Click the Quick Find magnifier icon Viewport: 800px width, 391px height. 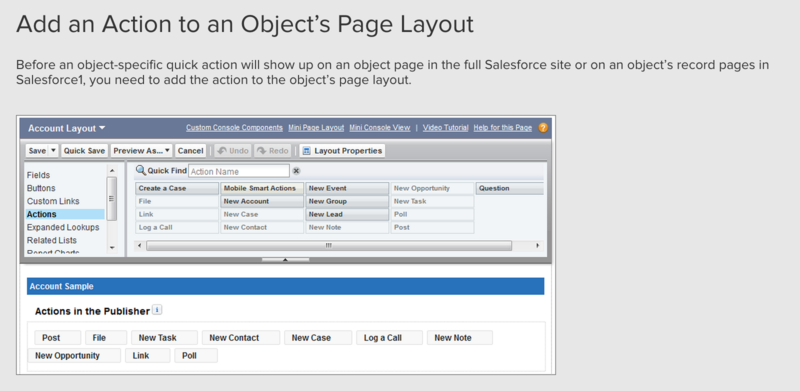click(x=141, y=170)
